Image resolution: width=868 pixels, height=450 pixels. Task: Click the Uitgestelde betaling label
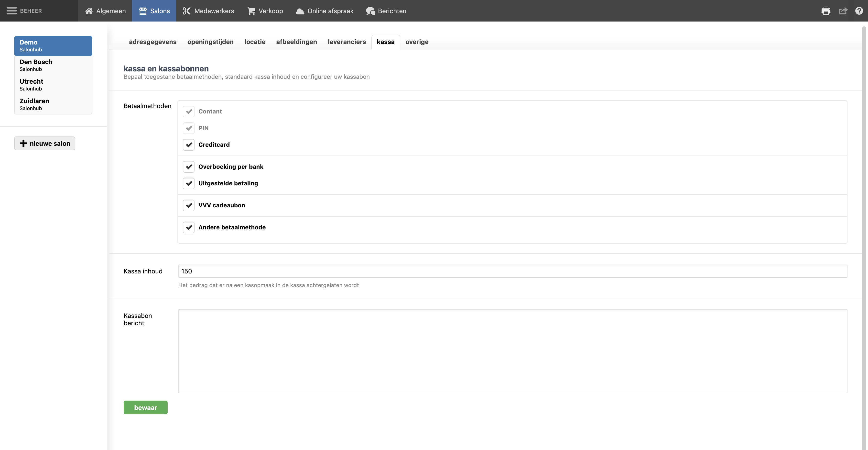(228, 183)
